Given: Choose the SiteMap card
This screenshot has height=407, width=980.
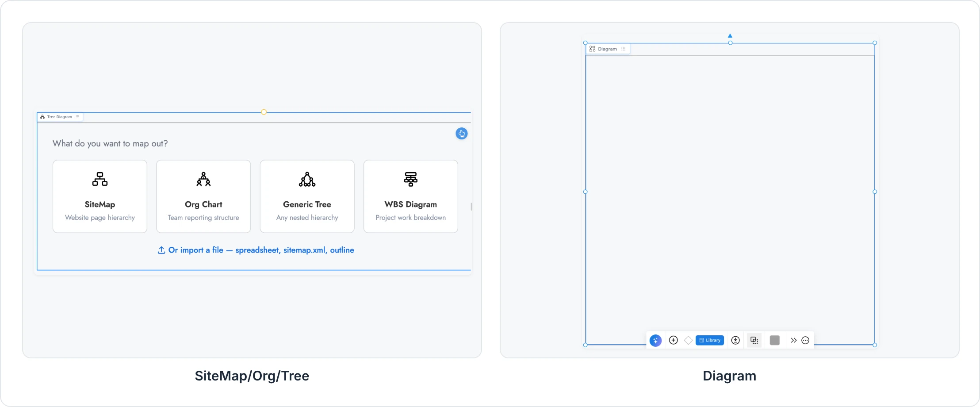Looking at the screenshot, I should click(x=100, y=196).
